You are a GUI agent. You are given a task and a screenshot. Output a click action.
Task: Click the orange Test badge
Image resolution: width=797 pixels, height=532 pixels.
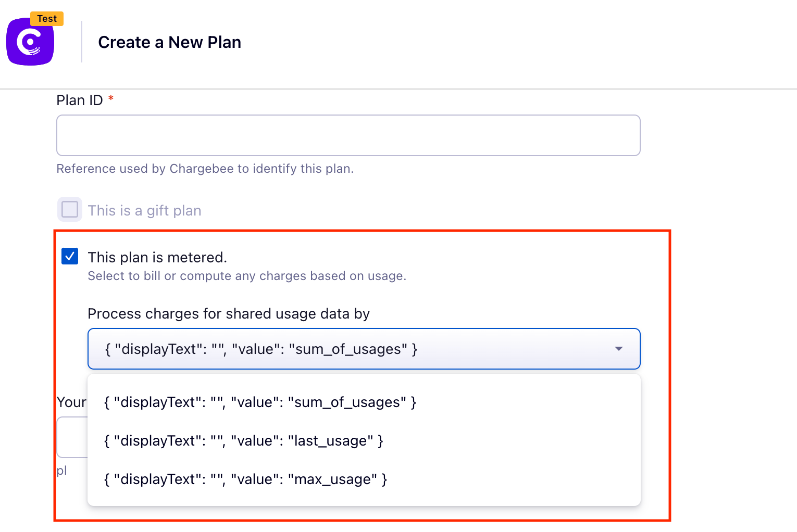point(47,19)
